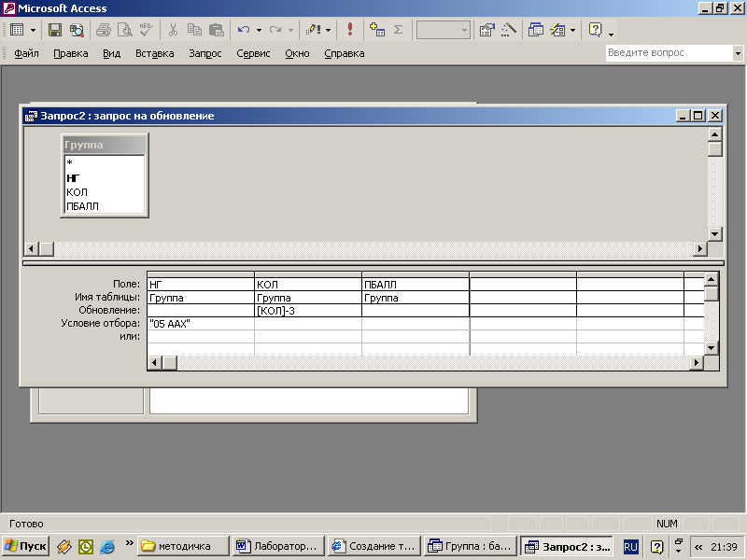This screenshot has height=560, width=747.
Task: Click the Введите вопрос help field
Action: pyautogui.click(x=669, y=53)
